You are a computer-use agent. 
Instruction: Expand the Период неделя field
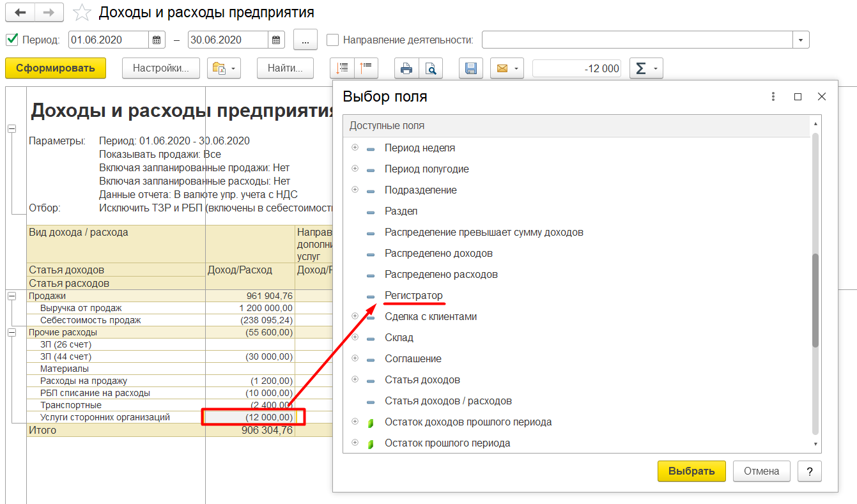click(x=355, y=148)
